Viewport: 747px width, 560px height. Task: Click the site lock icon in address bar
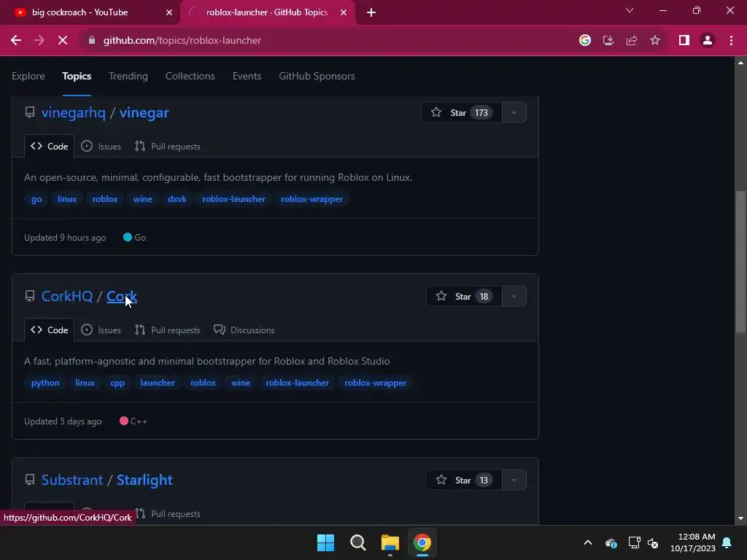[x=92, y=41]
